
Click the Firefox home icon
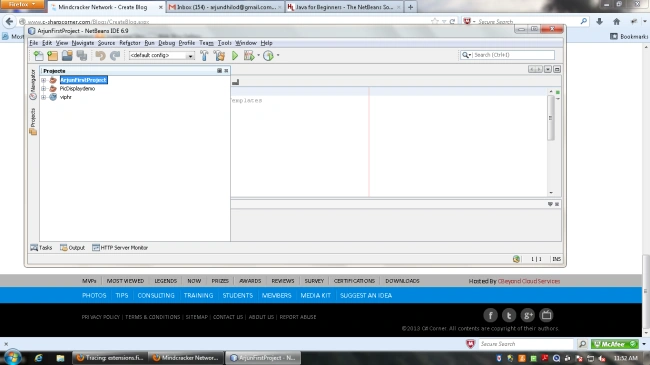(616, 22)
